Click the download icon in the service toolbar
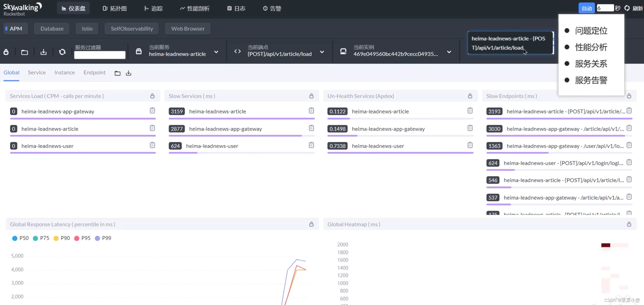Screen dimensions: 644x305 point(43,52)
